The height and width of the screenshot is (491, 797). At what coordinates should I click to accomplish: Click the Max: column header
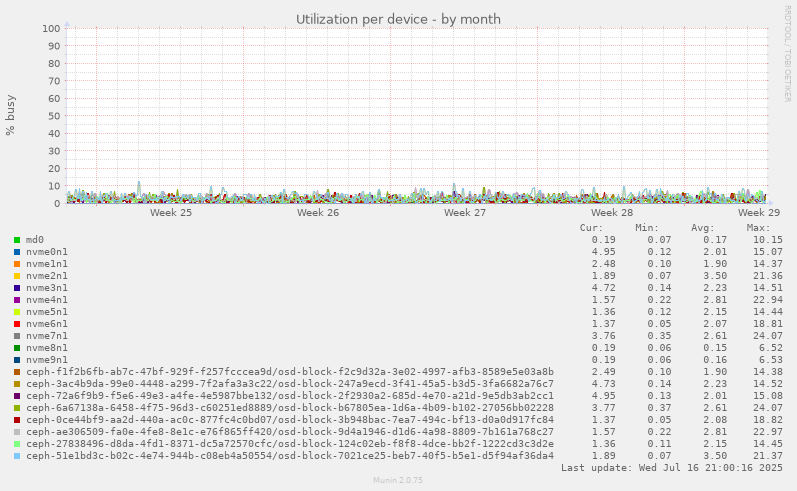click(x=758, y=228)
